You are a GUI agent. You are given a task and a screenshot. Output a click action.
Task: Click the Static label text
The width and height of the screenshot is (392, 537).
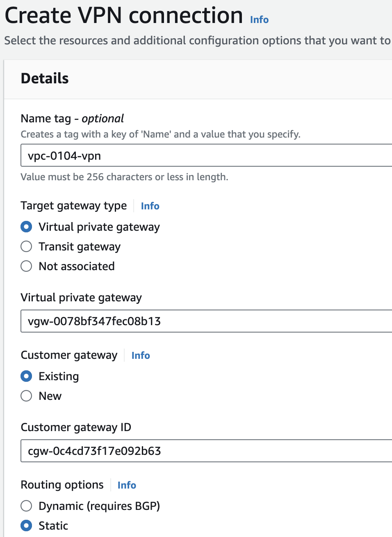pyautogui.click(x=53, y=526)
